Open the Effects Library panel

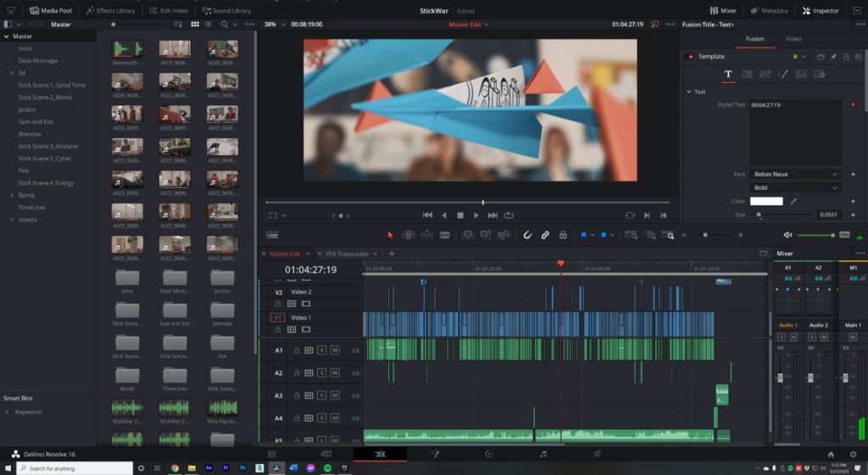111,10
